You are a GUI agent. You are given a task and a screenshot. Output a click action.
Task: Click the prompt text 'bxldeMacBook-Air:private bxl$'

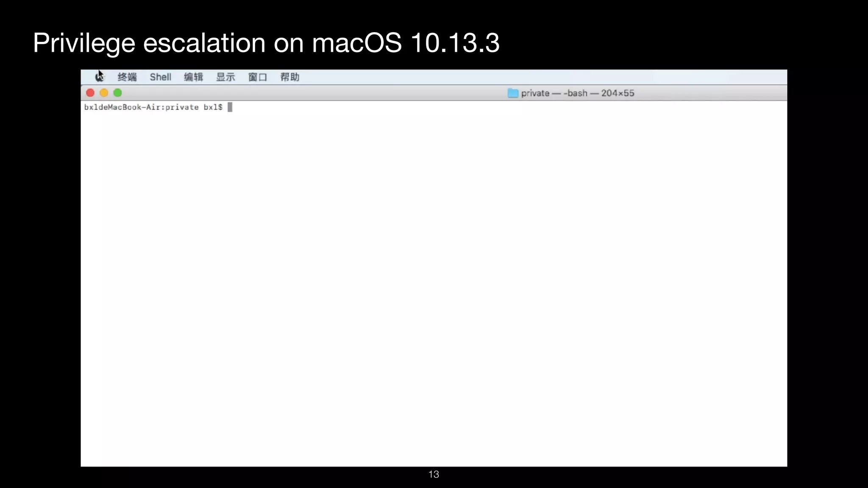[x=153, y=107]
